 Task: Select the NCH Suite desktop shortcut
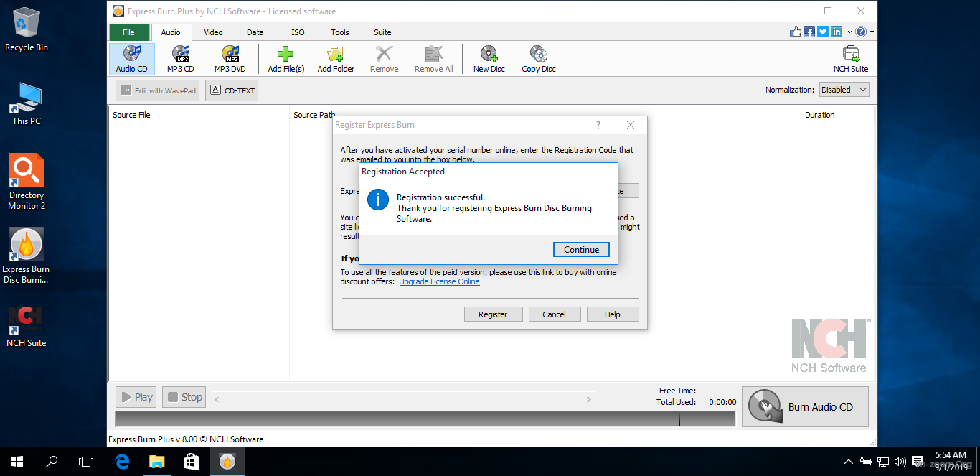[27, 327]
